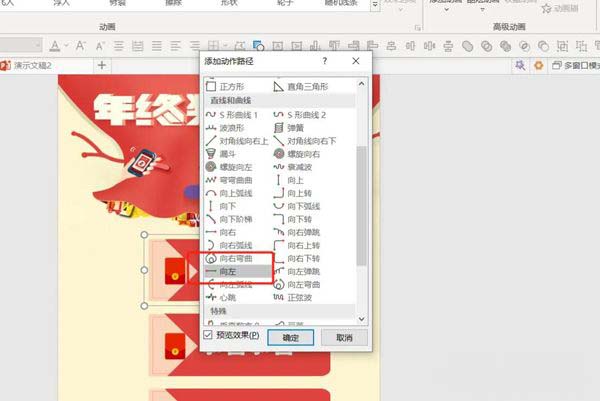Choose the 浮入 animation effect

[62, 3]
